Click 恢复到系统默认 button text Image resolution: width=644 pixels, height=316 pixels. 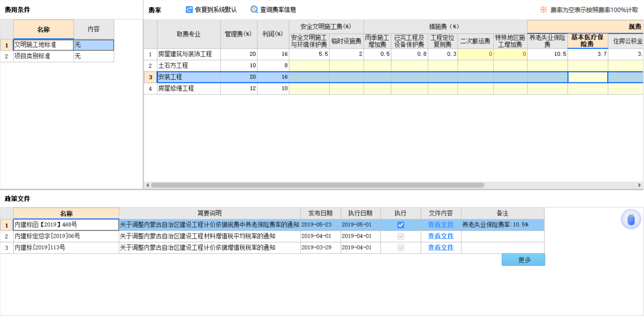[x=216, y=10]
